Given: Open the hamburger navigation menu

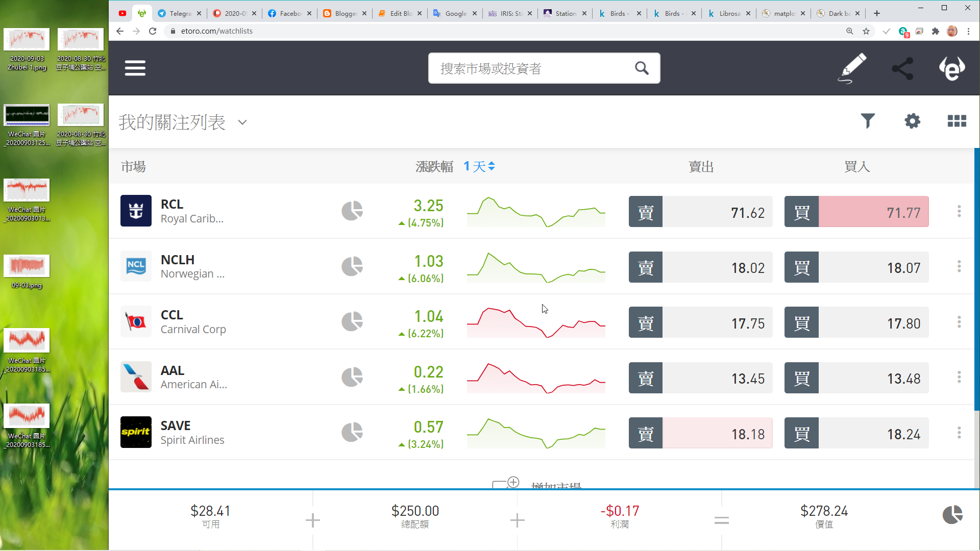Looking at the screenshot, I should click(135, 68).
